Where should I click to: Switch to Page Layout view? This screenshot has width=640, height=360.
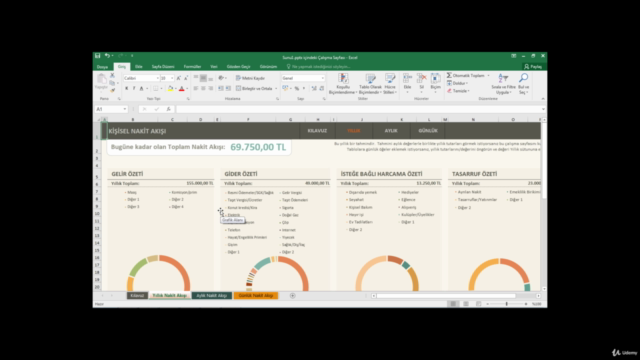tap(466, 304)
